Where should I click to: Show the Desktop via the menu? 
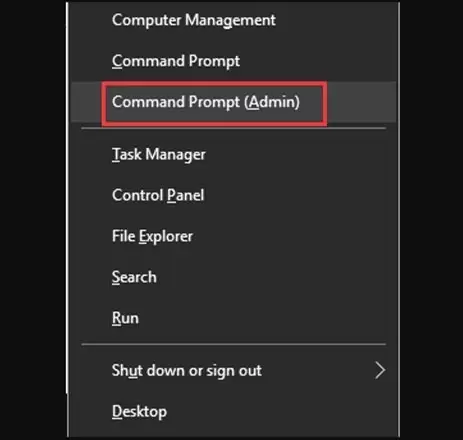coord(233,412)
